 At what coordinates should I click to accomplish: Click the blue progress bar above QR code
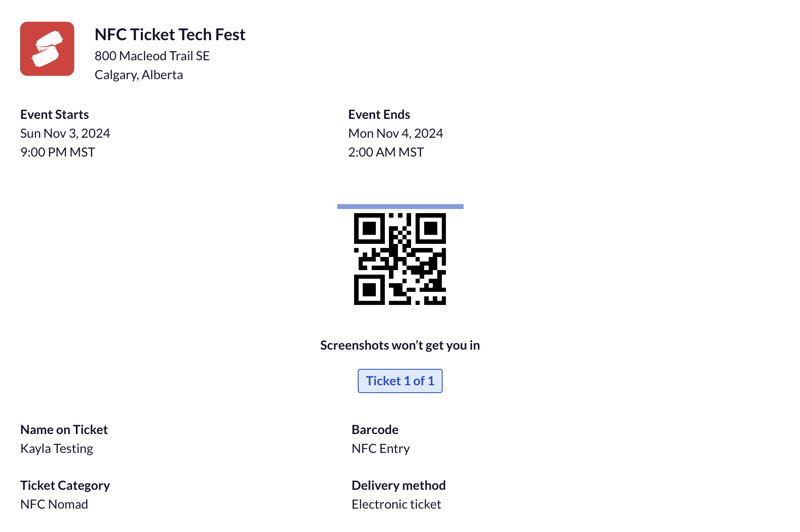pos(400,207)
